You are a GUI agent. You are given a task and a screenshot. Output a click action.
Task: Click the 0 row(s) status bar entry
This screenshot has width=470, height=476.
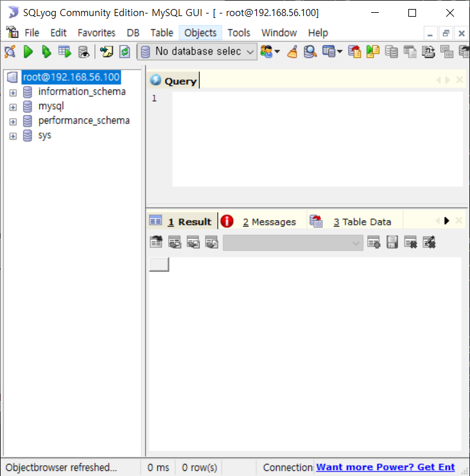coord(199,468)
